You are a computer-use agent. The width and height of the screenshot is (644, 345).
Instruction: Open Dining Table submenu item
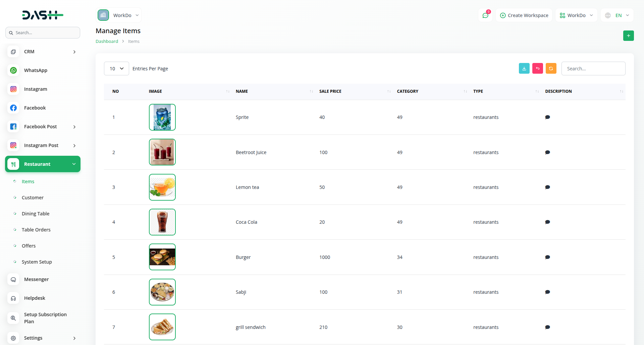coord(36,214)
